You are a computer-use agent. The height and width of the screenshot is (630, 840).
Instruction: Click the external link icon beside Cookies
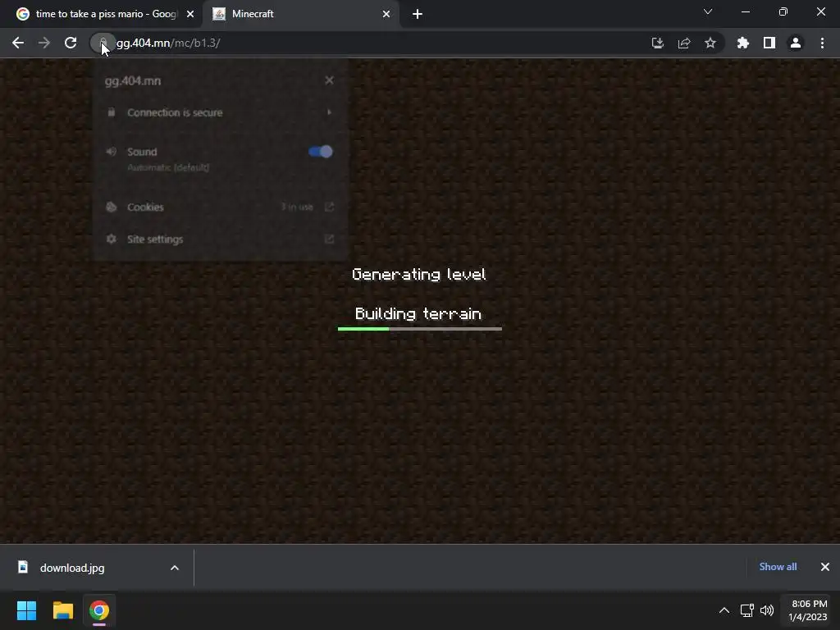(329, 207)
